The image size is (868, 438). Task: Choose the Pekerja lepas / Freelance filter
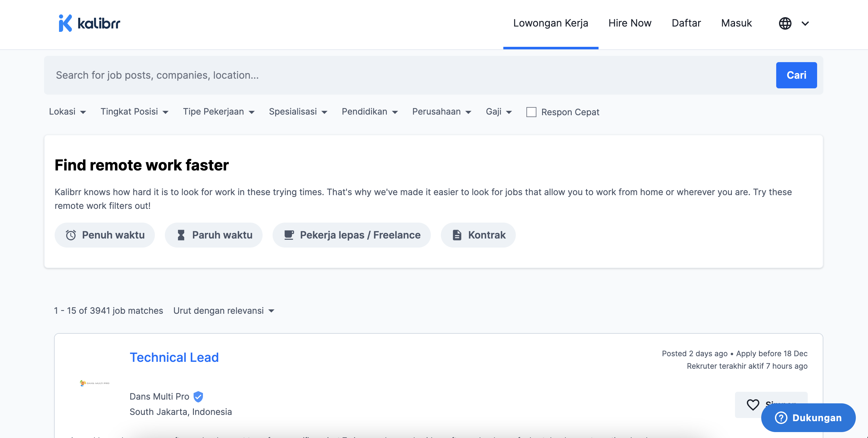352,235
